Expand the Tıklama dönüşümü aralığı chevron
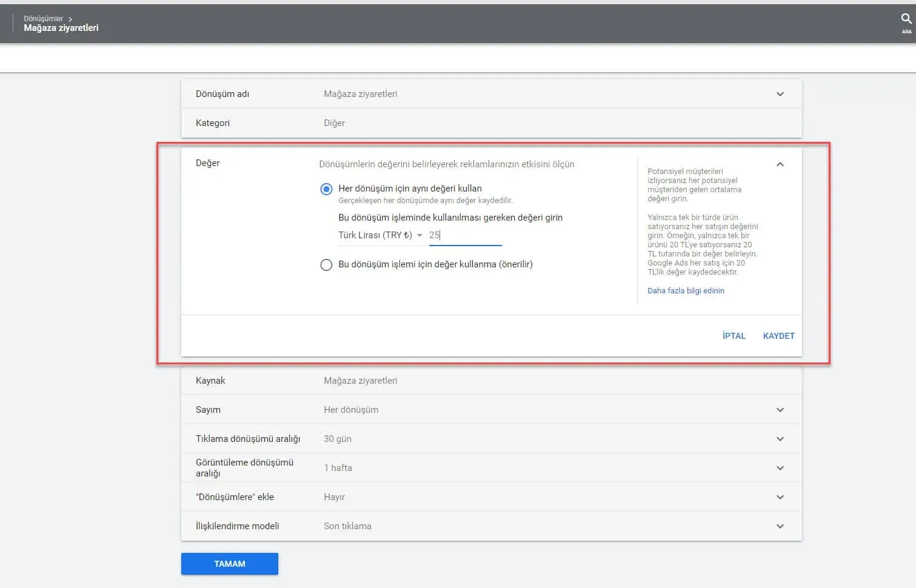This screenshot has width=916, height=588. point(780,439)
